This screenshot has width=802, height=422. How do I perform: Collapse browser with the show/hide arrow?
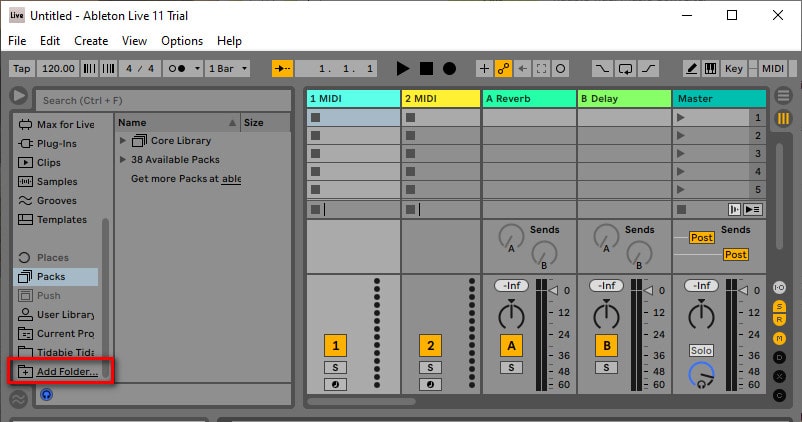(x=18, y=96)
